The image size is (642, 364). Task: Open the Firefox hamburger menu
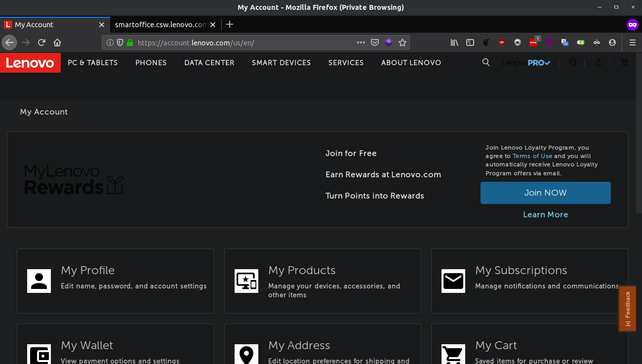(x=633, y=42)
